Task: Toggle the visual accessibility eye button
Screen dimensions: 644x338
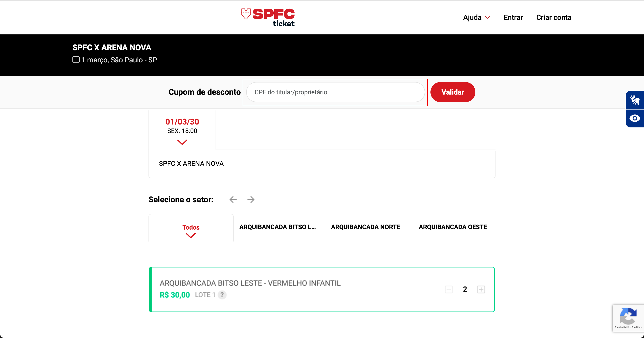Action: tap(635, 118)
